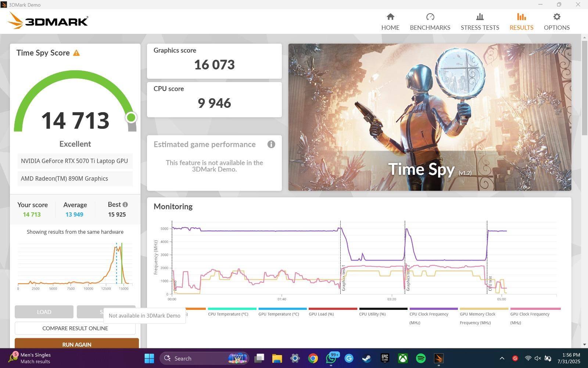Toggle the GPU Load legend series
The height and width of the screenshot is (368, 588).
click(x=321, y=314)
